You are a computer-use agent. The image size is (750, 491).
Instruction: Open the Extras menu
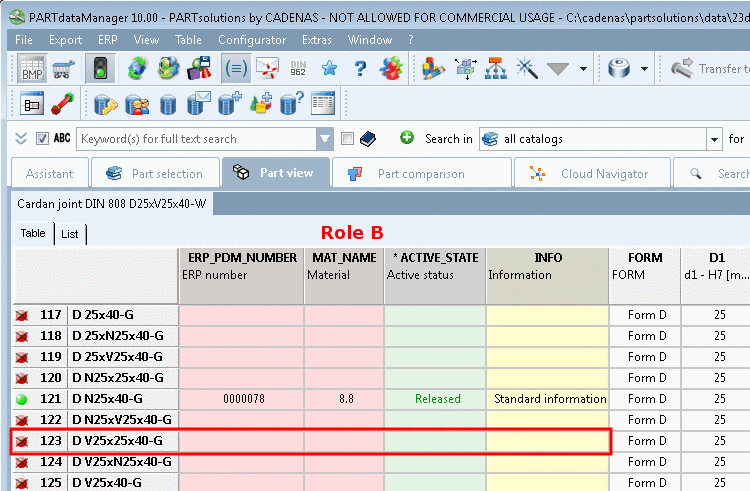[x=316, y=40]
